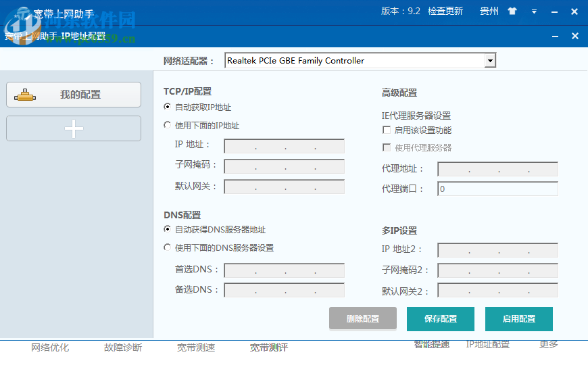The width and height of the screenshot is (588, 365).
Task: Switch to 网络优化 tab
Action: (x=50, y=347)
